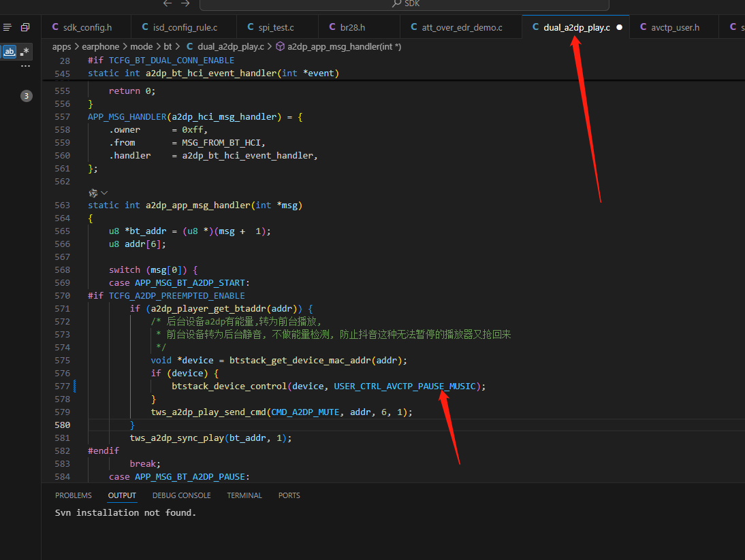Click the AI sparkle icon above line 563
Screen dimensions: 745x560
[93, 193]
